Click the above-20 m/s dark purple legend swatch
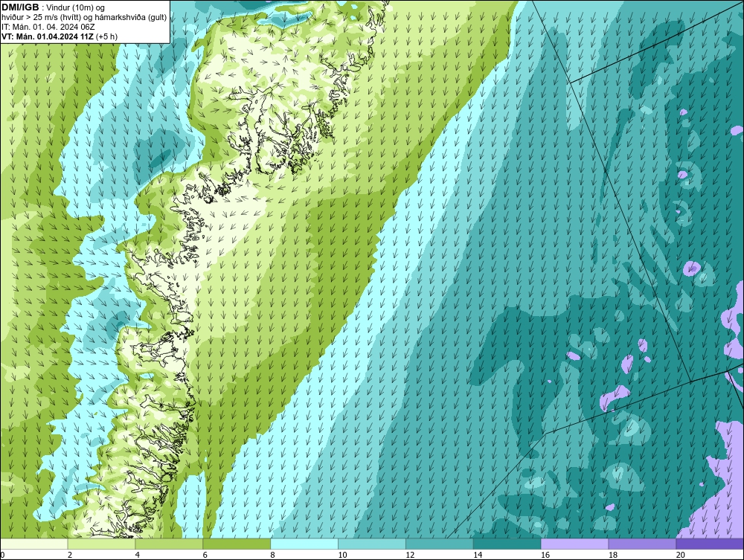The height and width of the screenshot is (560, 744). [x=710, y=544]
